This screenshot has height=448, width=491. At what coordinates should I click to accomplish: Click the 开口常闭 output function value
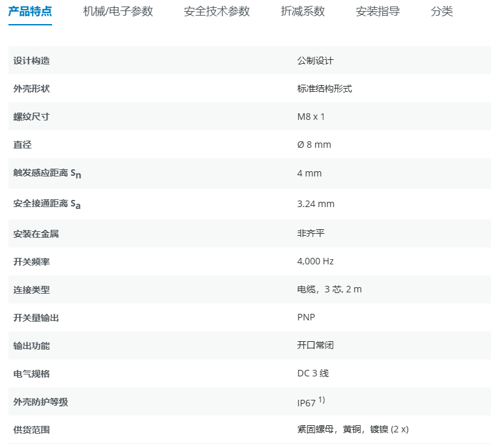click(315, 345)
